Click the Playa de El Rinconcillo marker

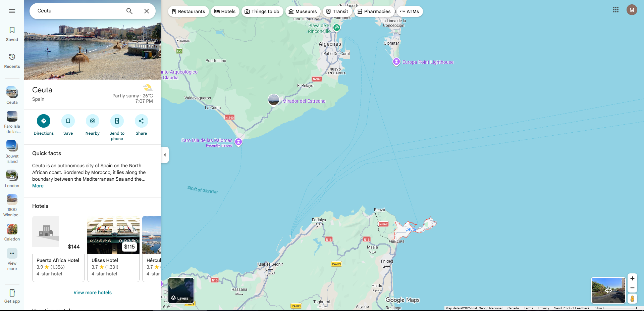tap(337, 28)
